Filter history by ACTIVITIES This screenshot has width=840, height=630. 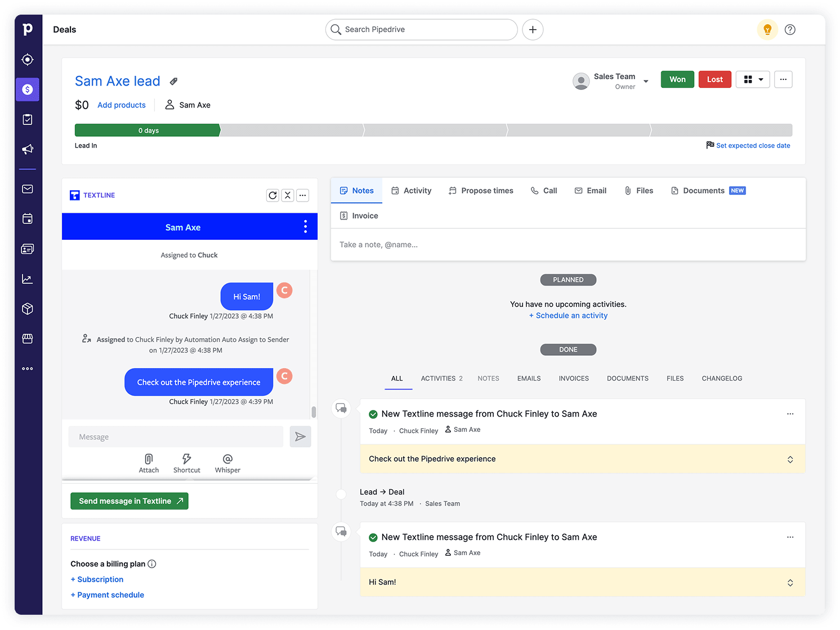441,378
